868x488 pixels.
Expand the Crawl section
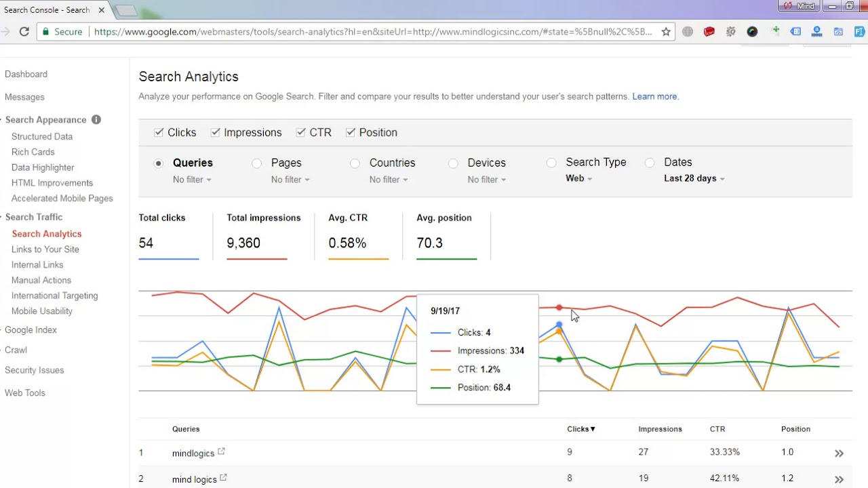pos(16,350)
